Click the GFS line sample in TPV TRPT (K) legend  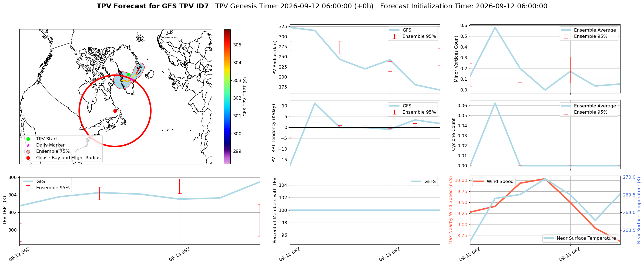click(28, 182)
